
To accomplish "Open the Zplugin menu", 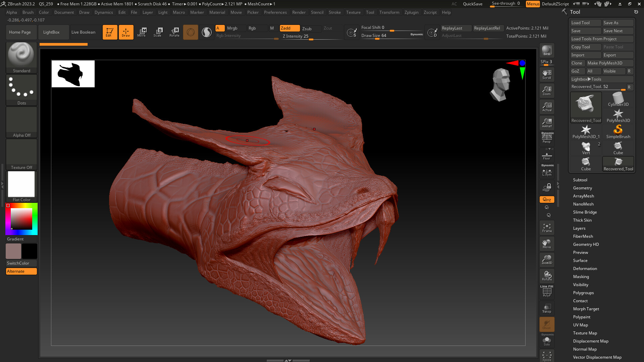I will (411, 12).
